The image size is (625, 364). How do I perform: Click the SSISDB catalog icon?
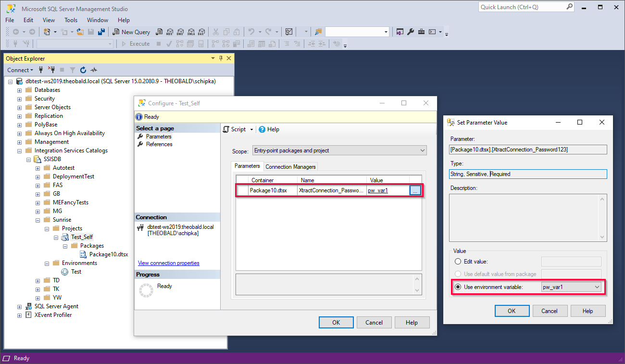(37, 159)
